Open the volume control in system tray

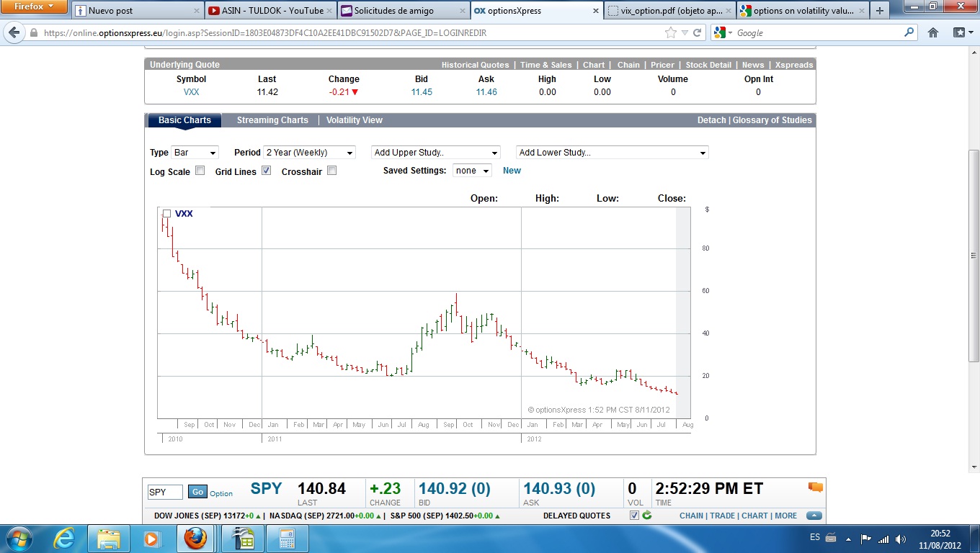coord(901,539)
